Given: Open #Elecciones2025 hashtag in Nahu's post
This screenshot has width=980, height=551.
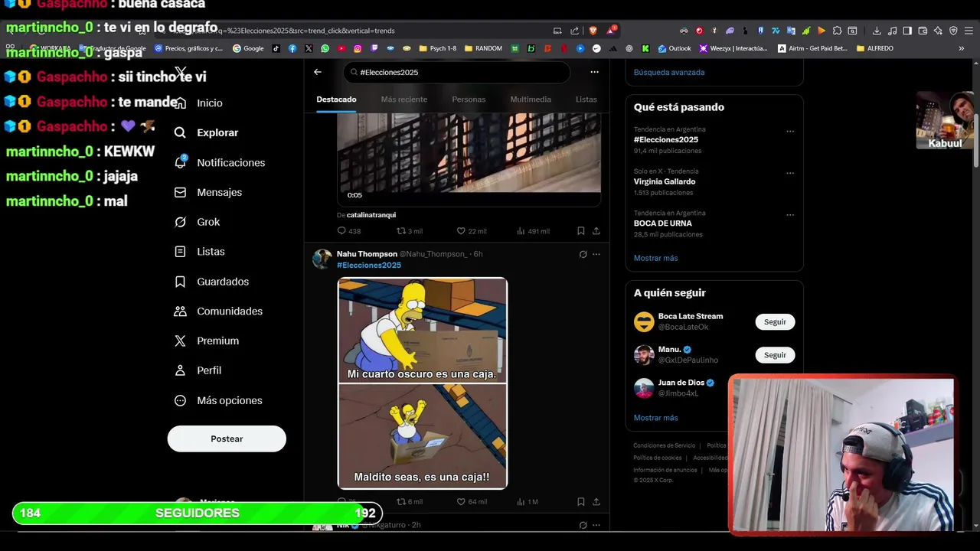Looking at the screenshot, I should tap(369, 265).
